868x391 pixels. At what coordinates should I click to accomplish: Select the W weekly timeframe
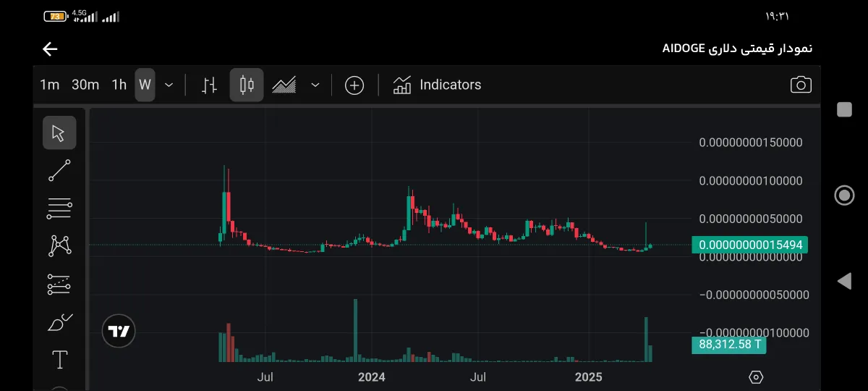point(145,85)
